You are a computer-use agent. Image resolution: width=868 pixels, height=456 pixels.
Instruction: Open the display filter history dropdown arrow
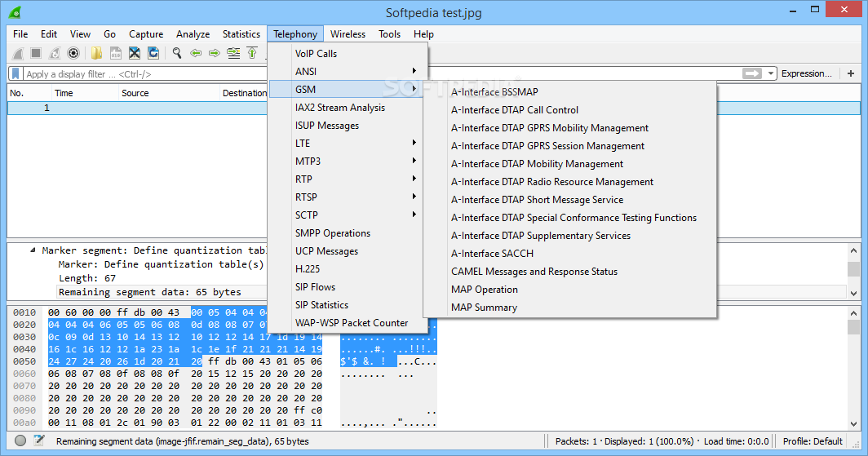tap(771, 73)
